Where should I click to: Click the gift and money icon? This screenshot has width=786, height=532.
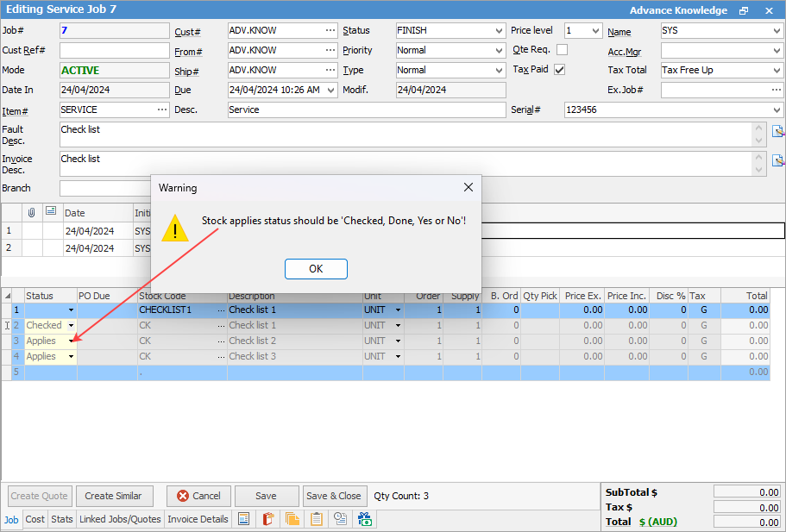[x=365, y=519]
